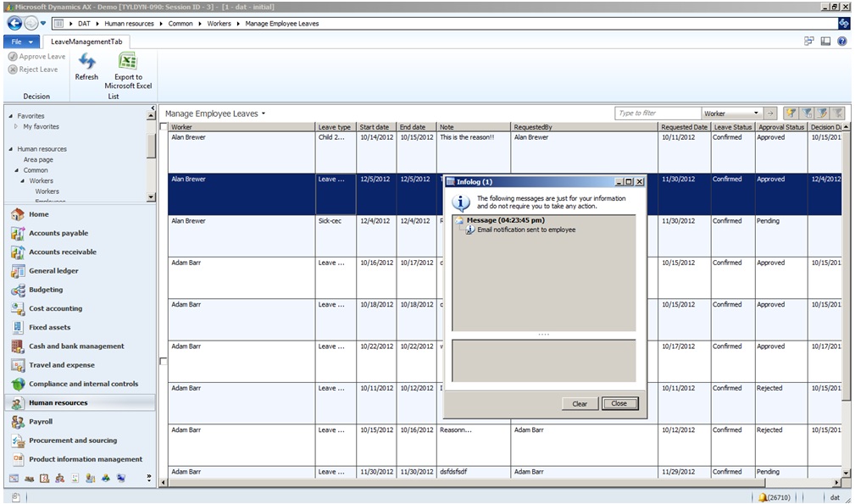
Task: Collapse the Common tree node
Action: coord(16,170)
